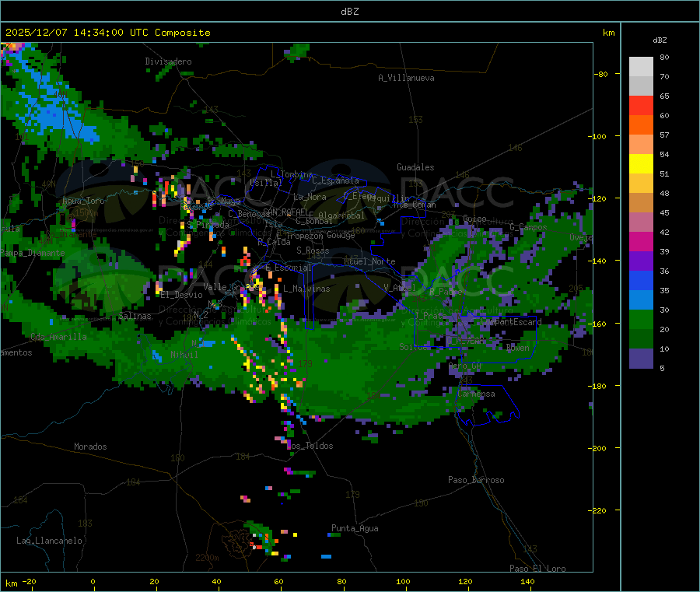
Task: Click the '57' value in the dBZ legend
Action: pyautogui.click(x=664, y=135)
